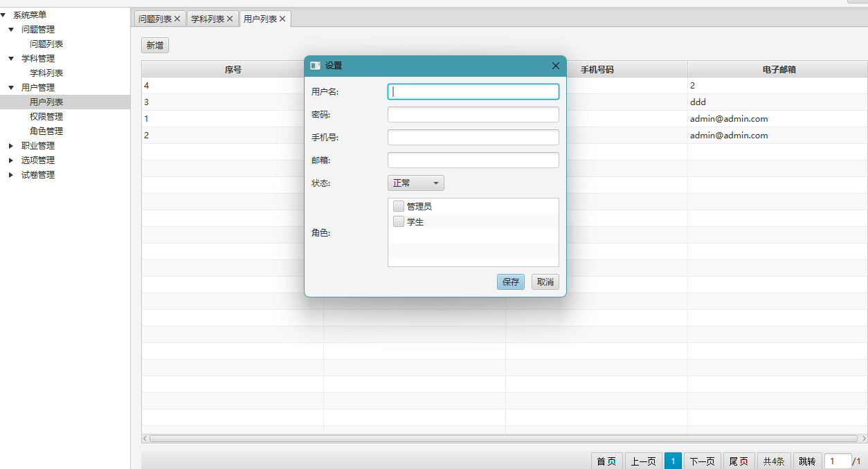Image resolution: width=868 pixels, height=469 pixels.
Task: Tick the 学生 role checkbox
Action: point(399,222)
